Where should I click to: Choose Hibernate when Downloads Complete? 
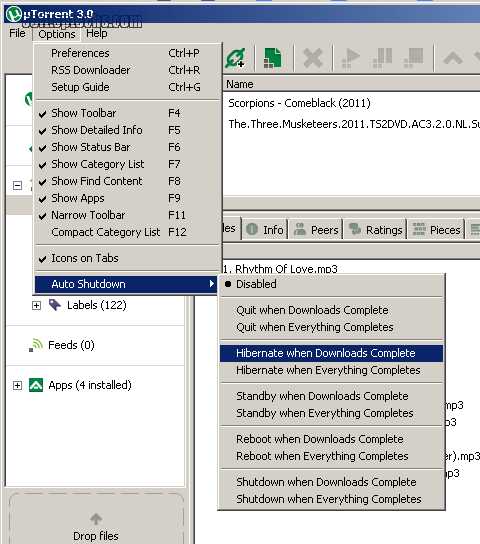click(x=332, y=353)
